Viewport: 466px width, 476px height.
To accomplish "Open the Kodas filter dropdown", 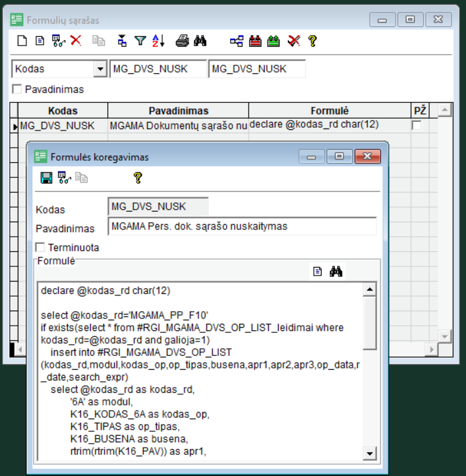I will [100, 69].
